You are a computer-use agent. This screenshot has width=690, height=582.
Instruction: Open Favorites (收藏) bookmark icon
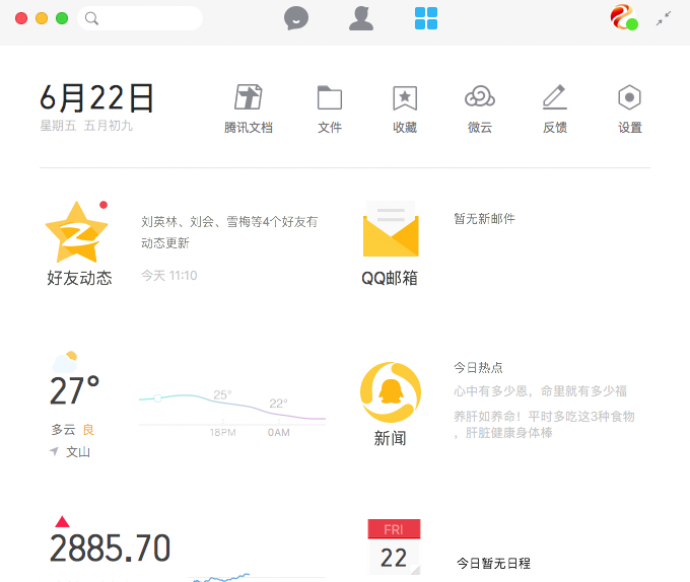click(405, 98)
